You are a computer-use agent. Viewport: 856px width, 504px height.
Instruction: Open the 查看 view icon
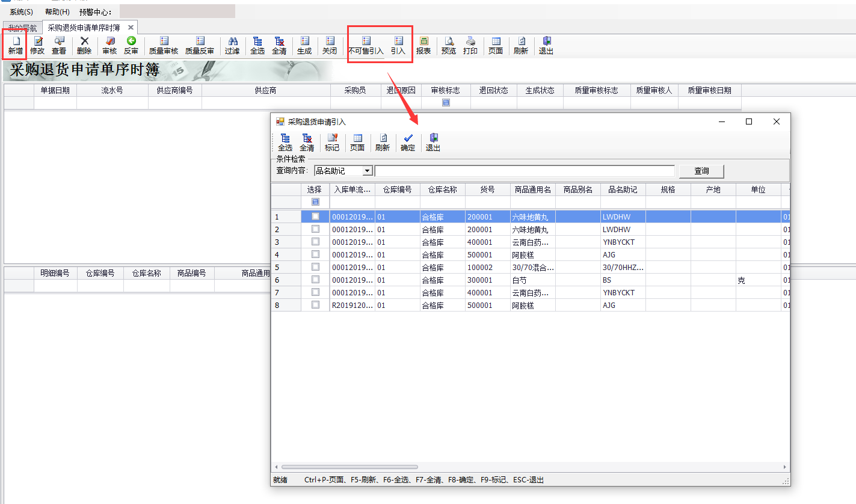pyautogui.click(x=59, y=46)
